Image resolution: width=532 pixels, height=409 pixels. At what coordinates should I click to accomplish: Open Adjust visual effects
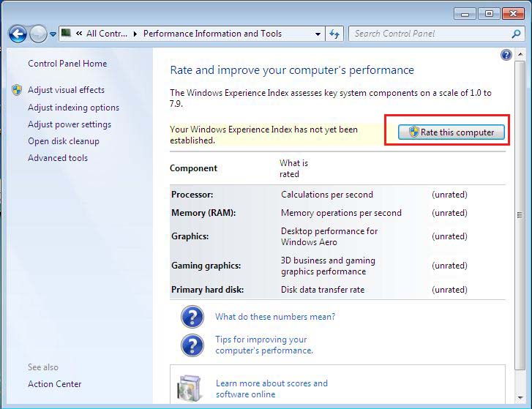tap(66, 90)
